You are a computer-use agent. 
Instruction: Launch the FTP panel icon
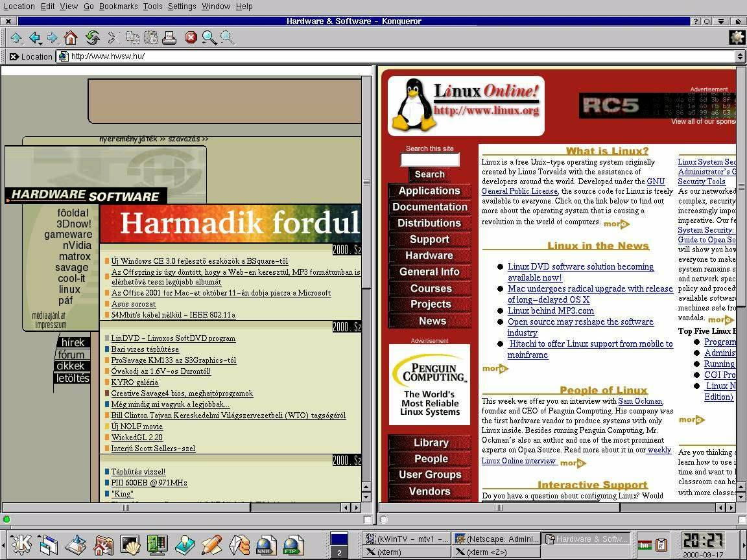coord(293,544)
